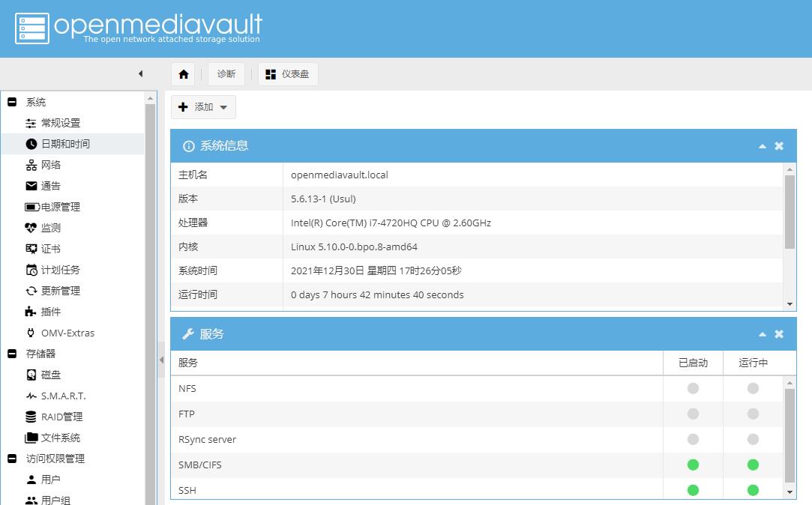Viewport: 812px width, 505px height.
Task: Collapse the 服务 panel with the arrow
Action: 763,334
